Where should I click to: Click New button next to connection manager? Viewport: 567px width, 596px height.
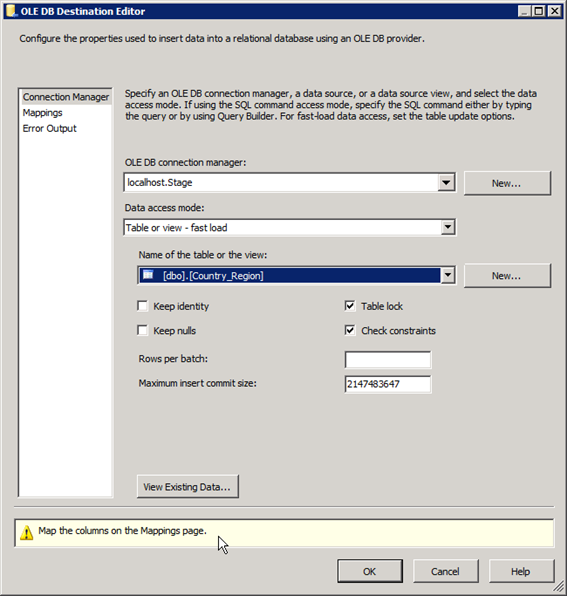[507, 183]
